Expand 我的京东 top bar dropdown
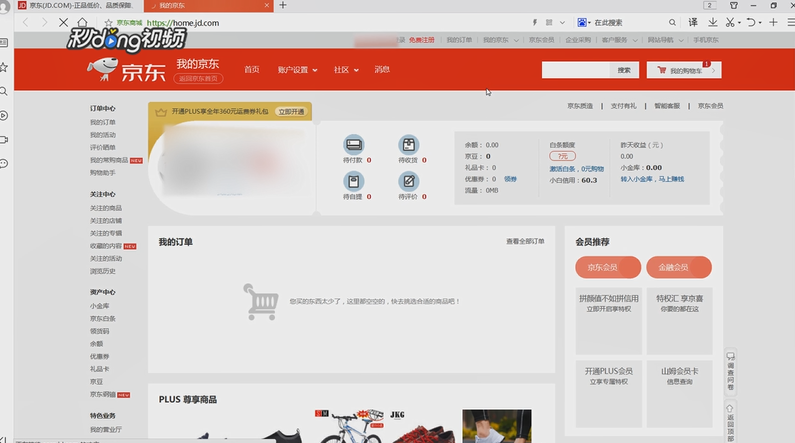 [500, 40]
